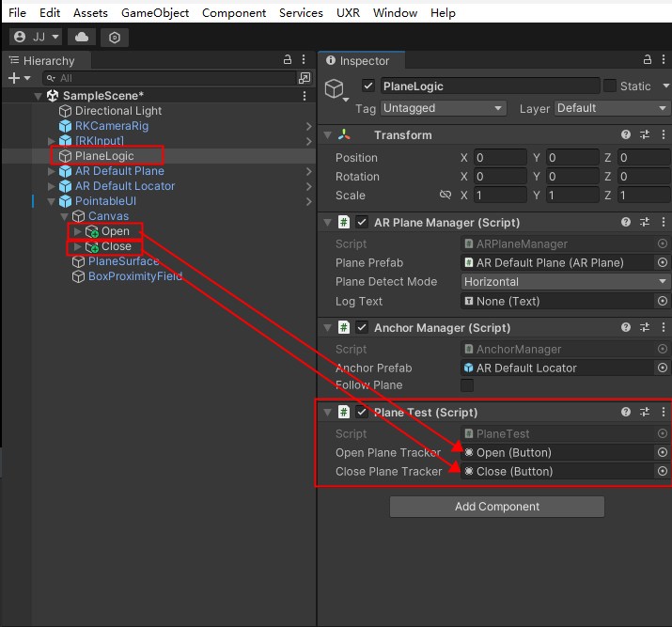The width and height of the screenshot is (672, 627).
Task: Open Plane Prefab object picker
Action: pyautogui.click(x=663, y=262)
